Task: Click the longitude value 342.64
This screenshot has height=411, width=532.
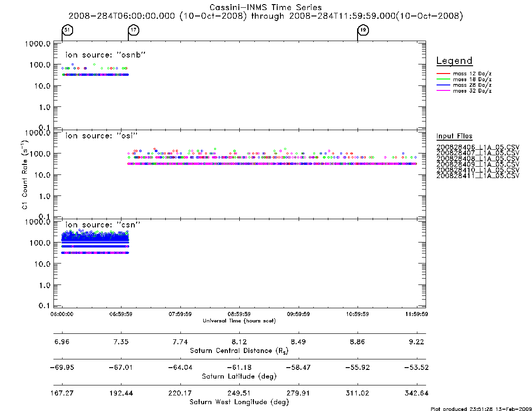Action: click(x=416, y=393)
